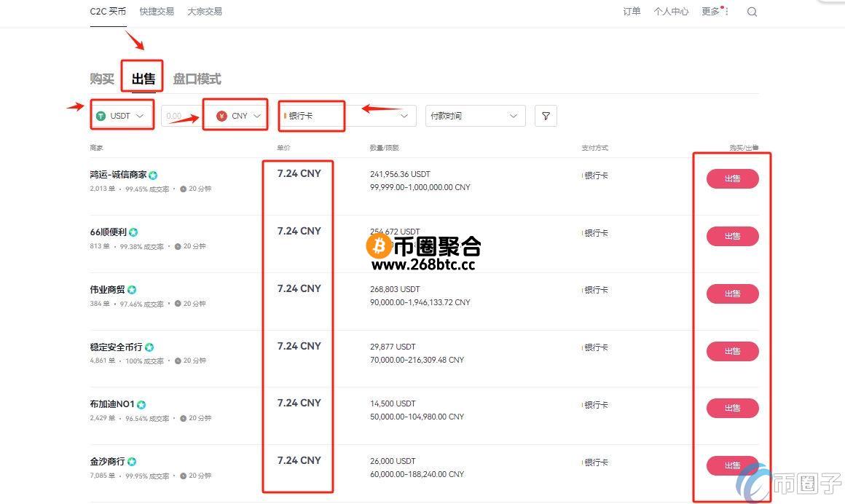Image resolution: width=845 pixels, height=504 pixels.
Task: Switch to the C2C 买币 tab
Action: [108, 12]
